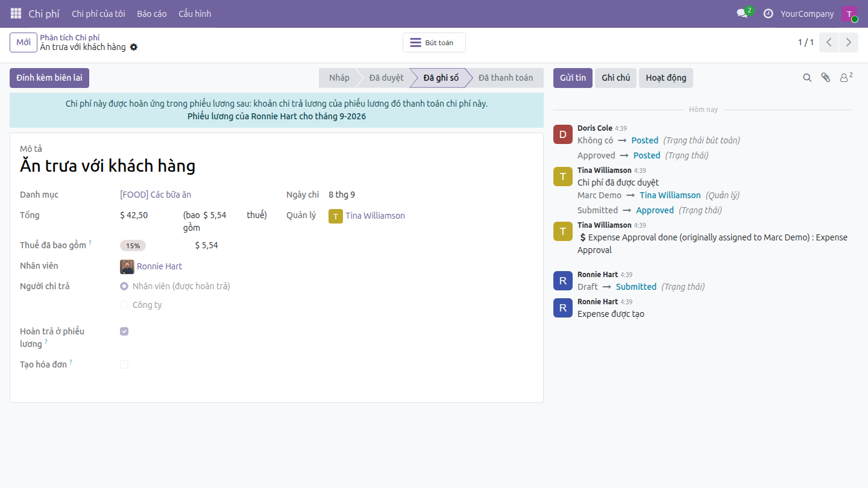Go to previous record with left chevron

(829, 42)
